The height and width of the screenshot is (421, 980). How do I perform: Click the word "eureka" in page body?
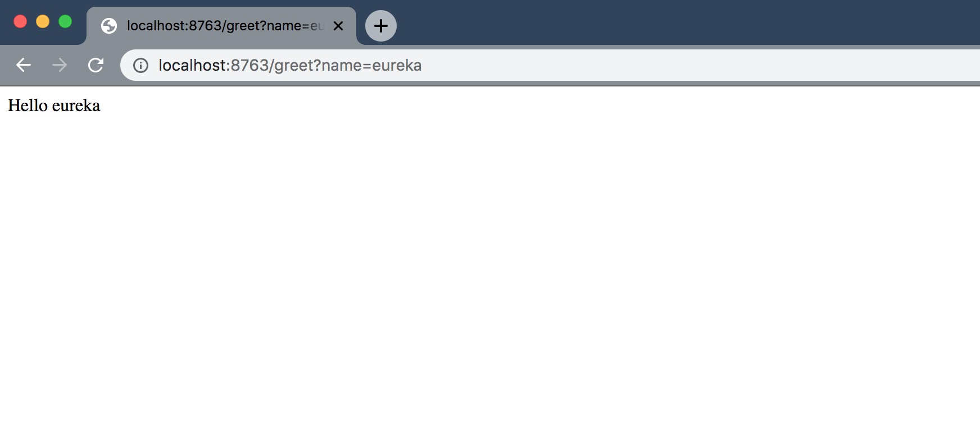tap(76, 106)
